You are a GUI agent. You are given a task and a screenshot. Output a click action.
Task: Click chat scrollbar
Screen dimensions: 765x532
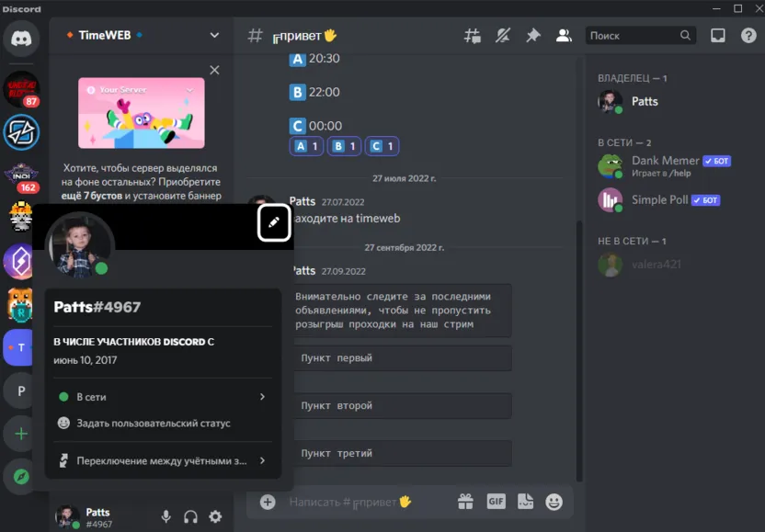point(579,351)
